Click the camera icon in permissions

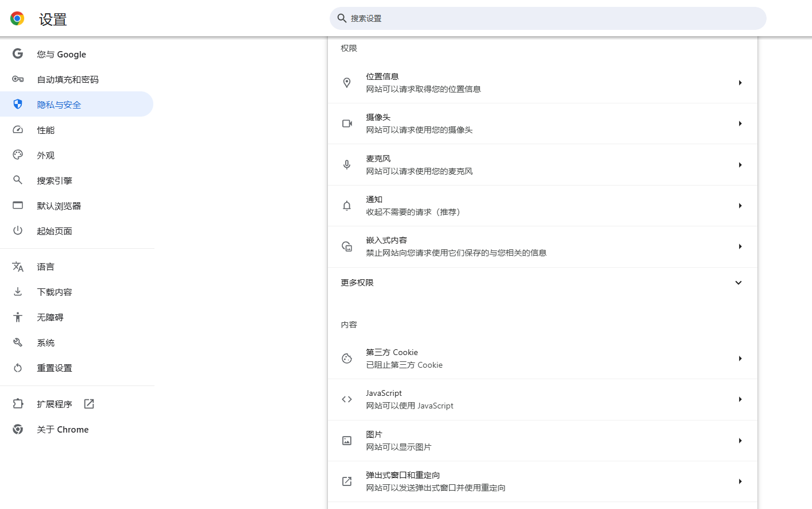click(347, 124)
